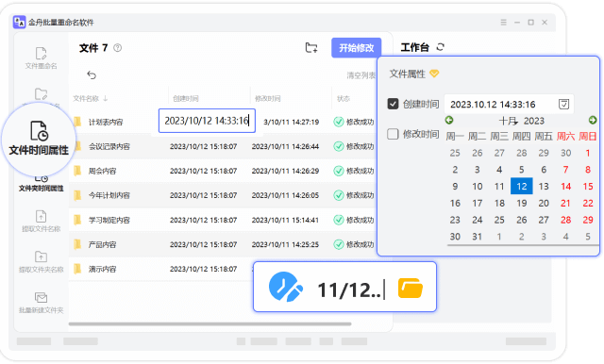Click the 2023.10.12 14:33:16 date input
The image size is (604, 364).
(x=509, y=104)
